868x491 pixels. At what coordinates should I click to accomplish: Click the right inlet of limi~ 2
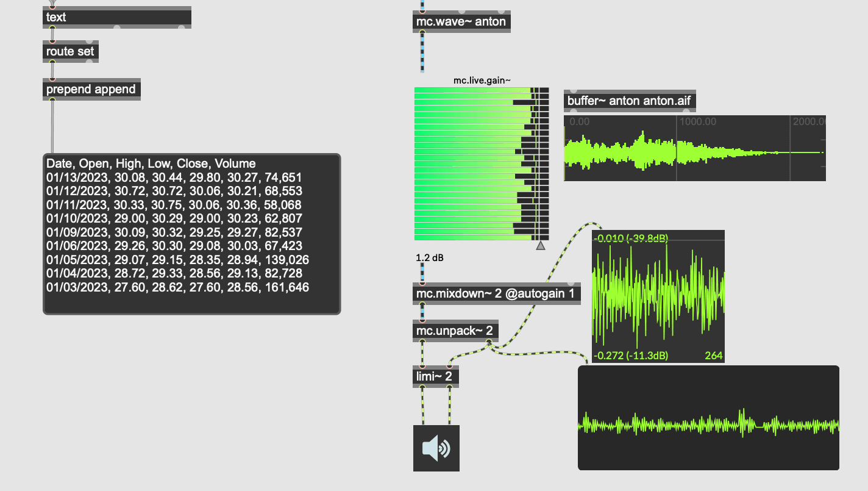pos(450,367)
